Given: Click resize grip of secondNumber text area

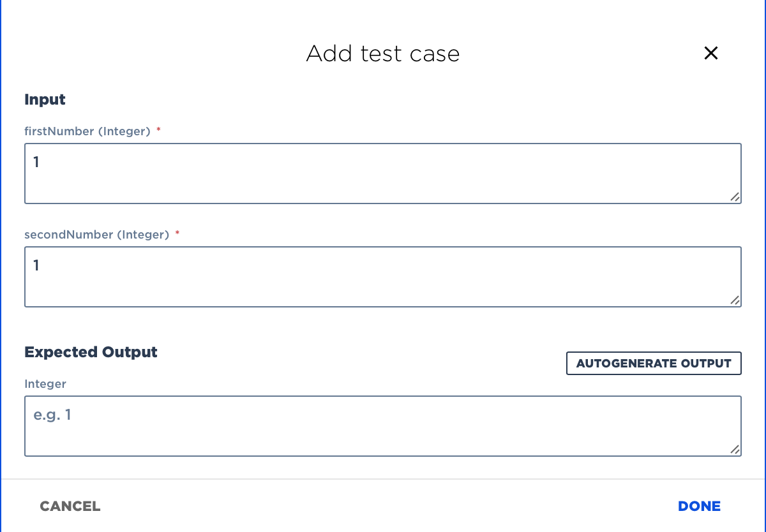Looking at the screenshot, I should coord(735,300).
